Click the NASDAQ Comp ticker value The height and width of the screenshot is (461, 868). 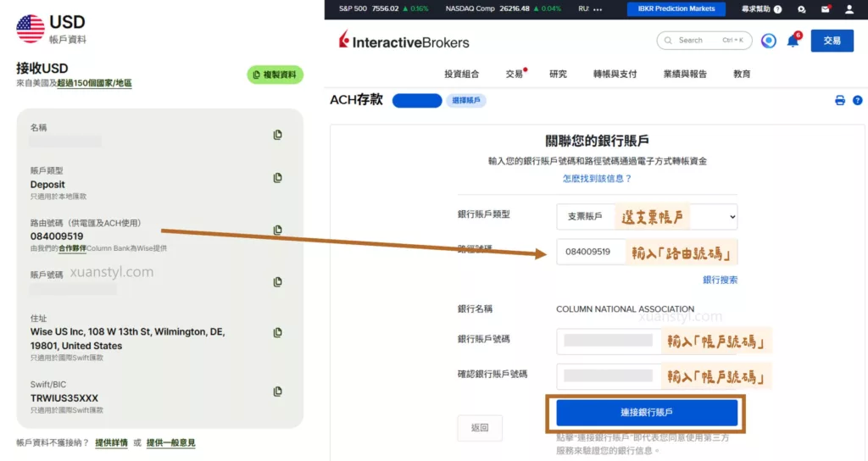tap(515, 8)
